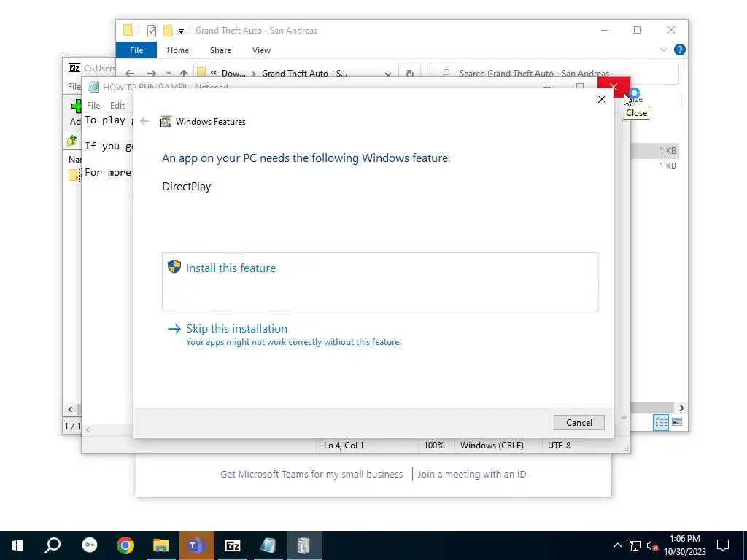Click muted volume icon in tray

pyautogui.click(x=653, y=545)
